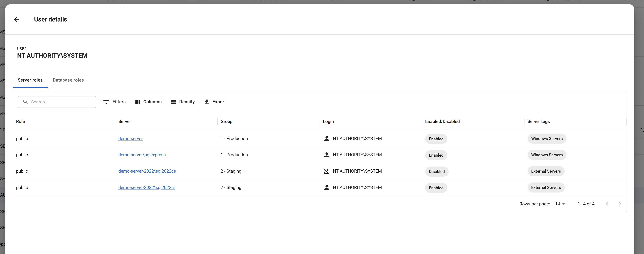Open demo-server link
Viewport: 644px width, 254px height.
130,139
